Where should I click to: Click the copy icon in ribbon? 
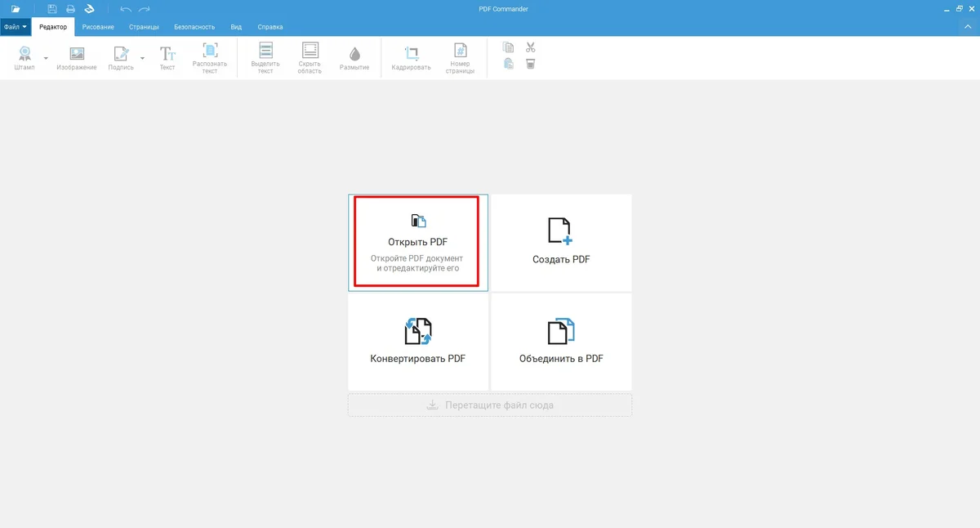click(509, 47)
